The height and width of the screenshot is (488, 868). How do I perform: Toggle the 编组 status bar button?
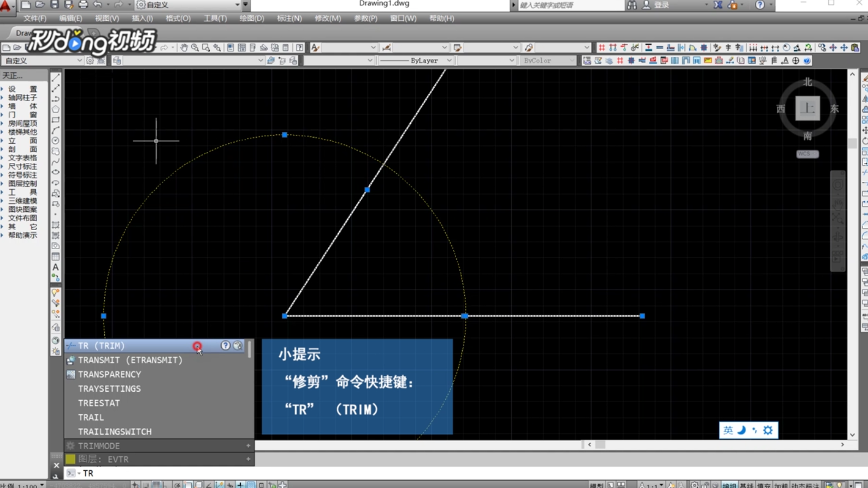pos(729,485)
